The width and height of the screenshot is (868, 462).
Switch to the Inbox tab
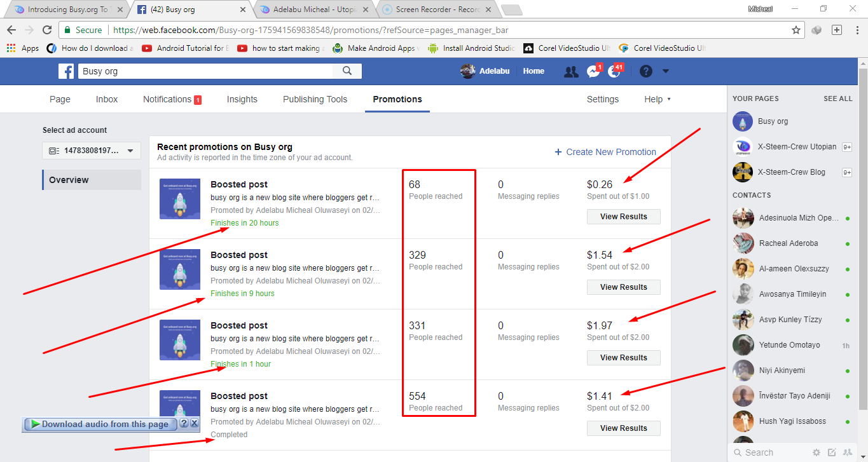pyautogui.click(x=107, y=99)
